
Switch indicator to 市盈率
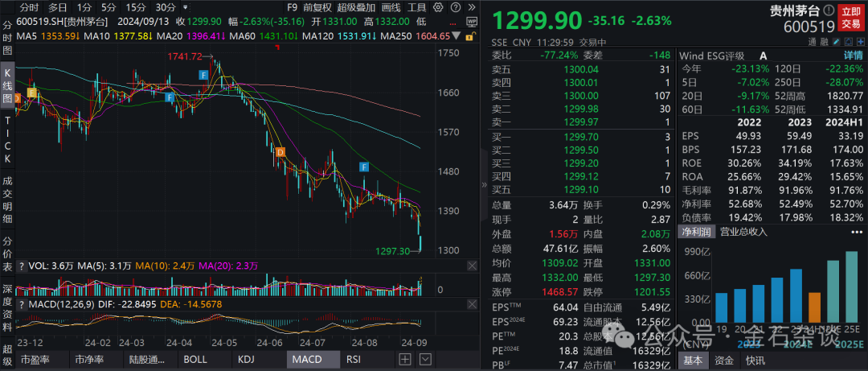click(x=41, y=360)
